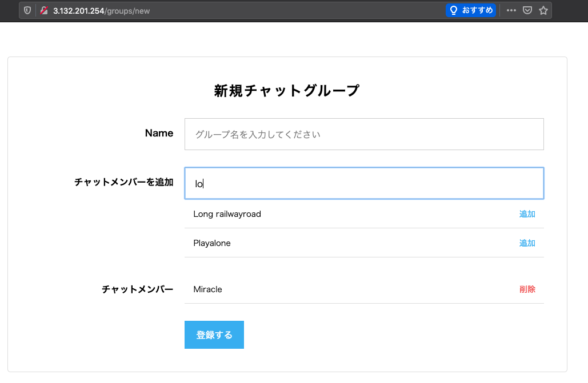Add Playalone with its 追加 link
Screen dimensions: 588x383
(527, 243)
